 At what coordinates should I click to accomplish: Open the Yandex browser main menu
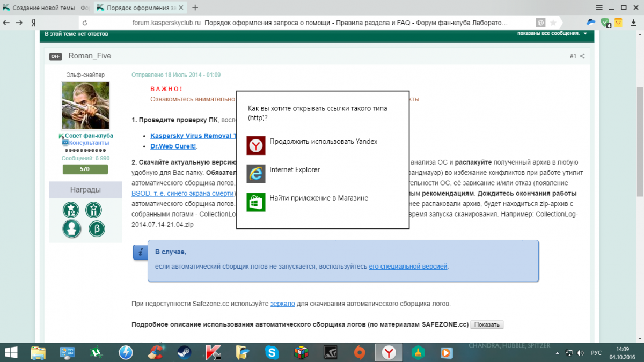(599, 8)
